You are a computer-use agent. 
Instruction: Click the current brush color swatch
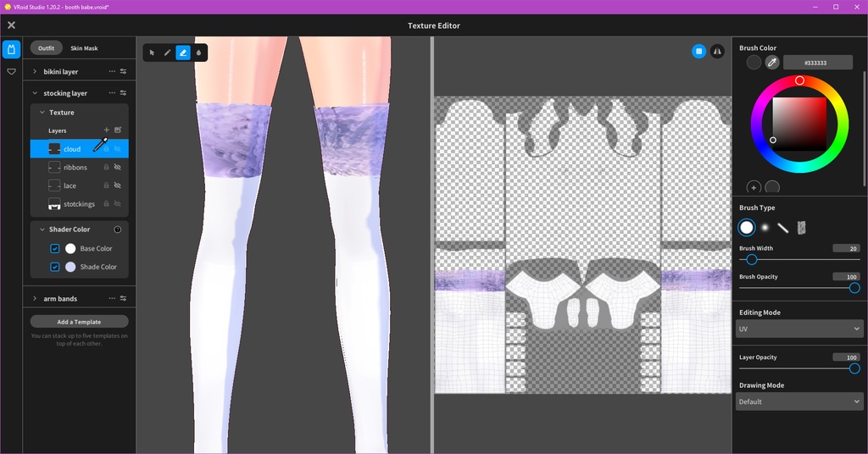pyautogui.click(x=754, y=63)
